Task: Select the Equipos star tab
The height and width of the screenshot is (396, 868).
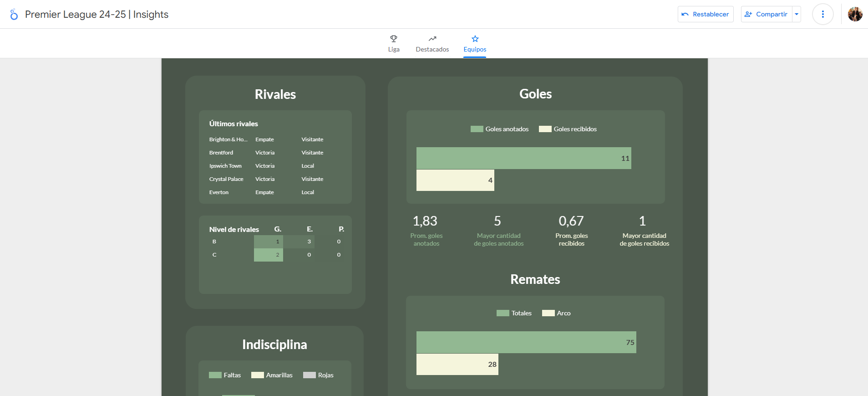Action: (475, 44)
